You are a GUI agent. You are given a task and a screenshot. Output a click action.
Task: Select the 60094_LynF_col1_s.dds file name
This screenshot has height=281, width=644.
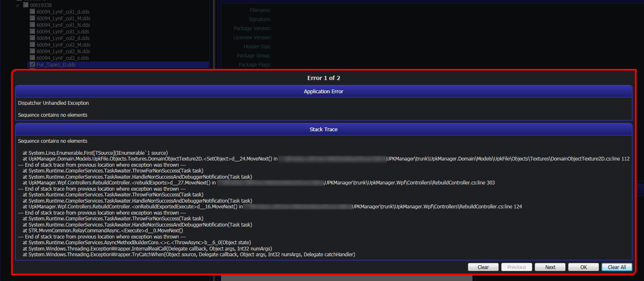click(x=63, y=31)
